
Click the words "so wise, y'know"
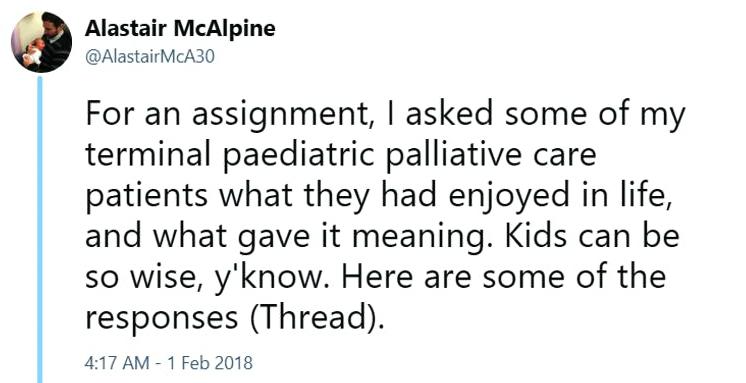pos(207,278)
